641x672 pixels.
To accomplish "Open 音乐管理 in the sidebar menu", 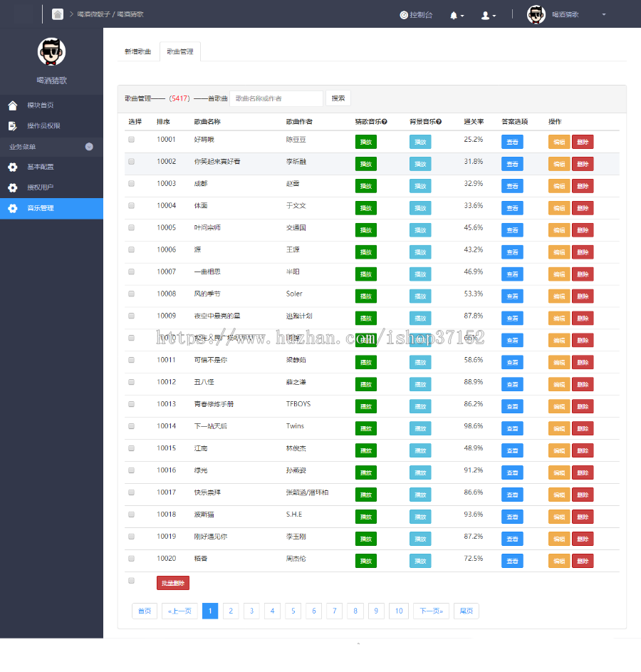I will [x=51, y=209].
